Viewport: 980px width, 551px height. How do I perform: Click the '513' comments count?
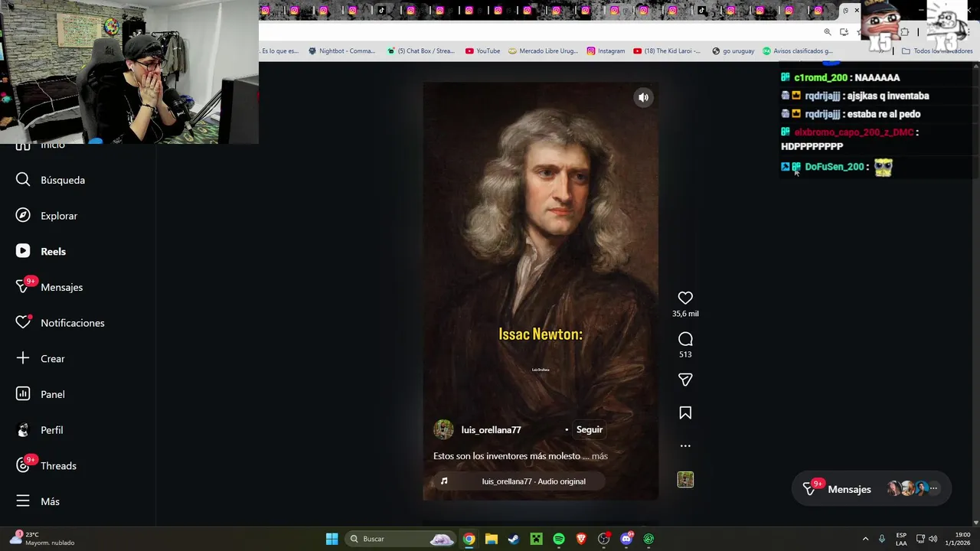[x=685, y=354]
